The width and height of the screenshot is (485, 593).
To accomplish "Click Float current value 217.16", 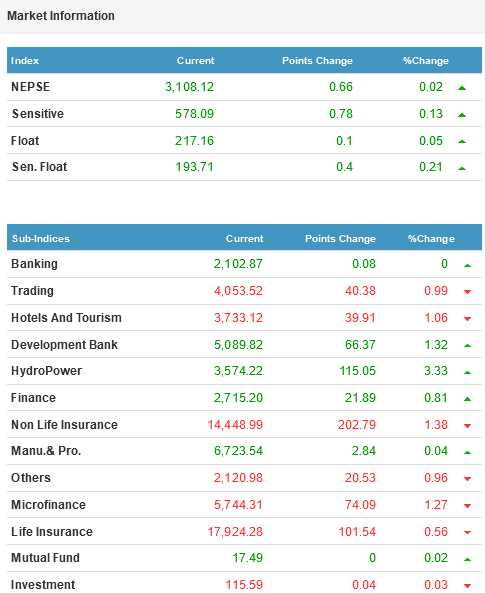I will coord(194,141).
